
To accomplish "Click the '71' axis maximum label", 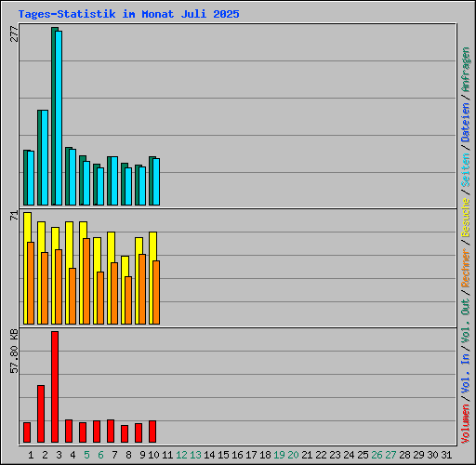I will pyautogui.click(x=14, y=216).
